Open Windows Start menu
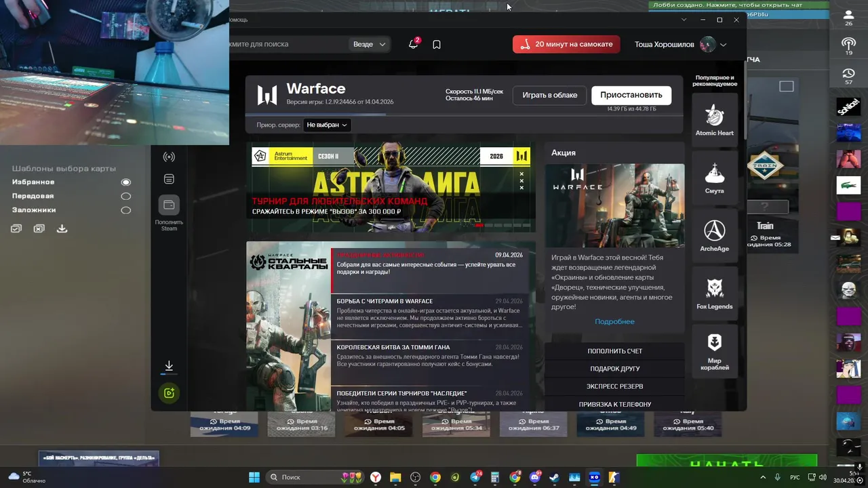The height and width of the screenshot is (488, 868). (x=254, y=477)
